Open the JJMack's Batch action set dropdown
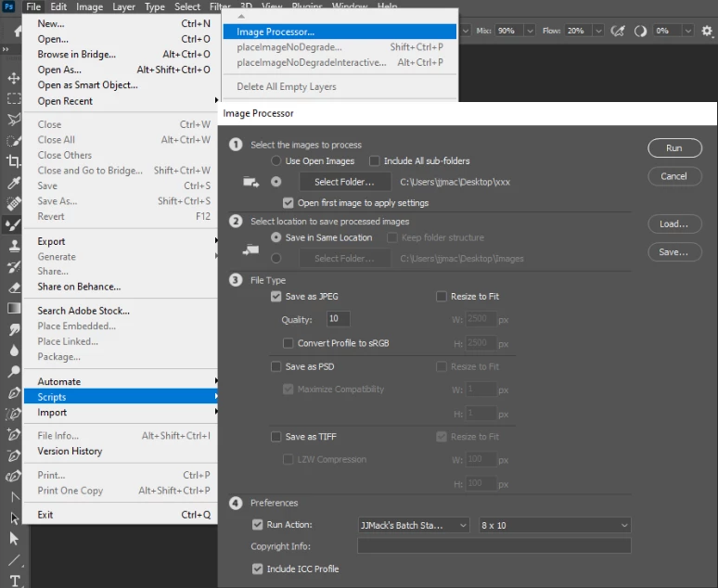The width and height of the screenshot is (718, 588). [x=414, y=525]
